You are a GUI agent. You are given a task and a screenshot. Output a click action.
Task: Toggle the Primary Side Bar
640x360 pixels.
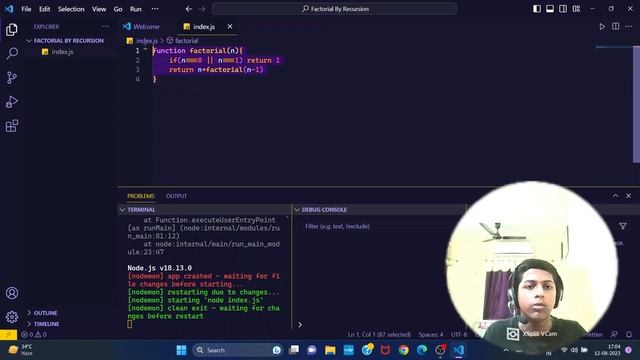[x=537, y=9]
